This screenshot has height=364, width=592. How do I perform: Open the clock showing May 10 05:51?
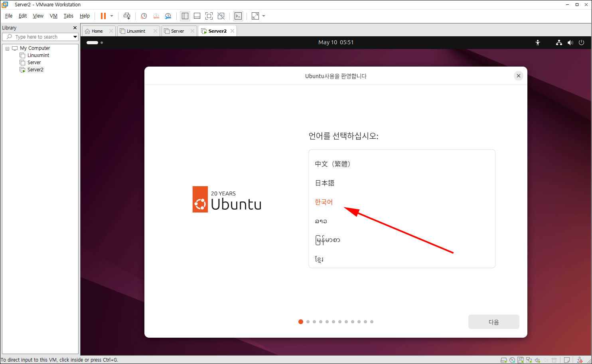pos(336,42)
